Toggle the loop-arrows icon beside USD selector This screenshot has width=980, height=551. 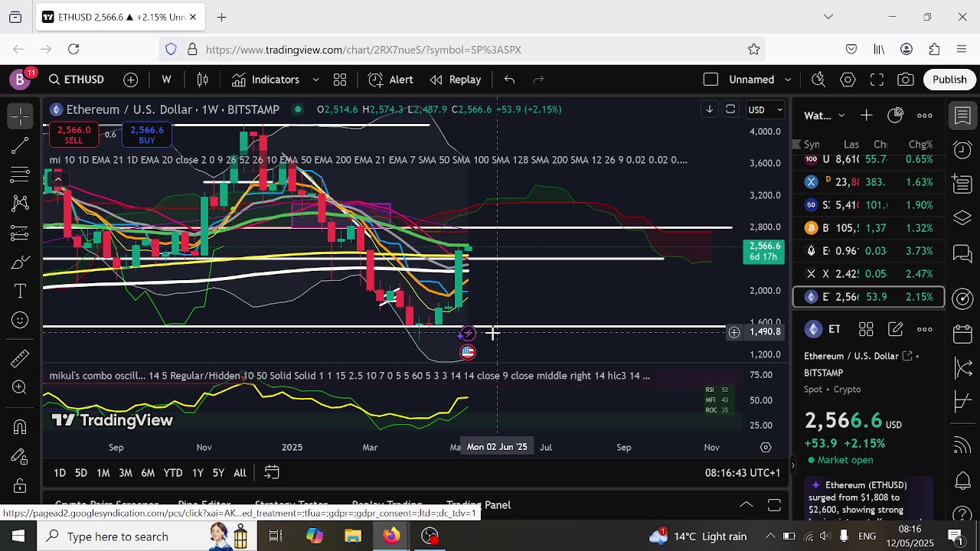pos(730,109)
